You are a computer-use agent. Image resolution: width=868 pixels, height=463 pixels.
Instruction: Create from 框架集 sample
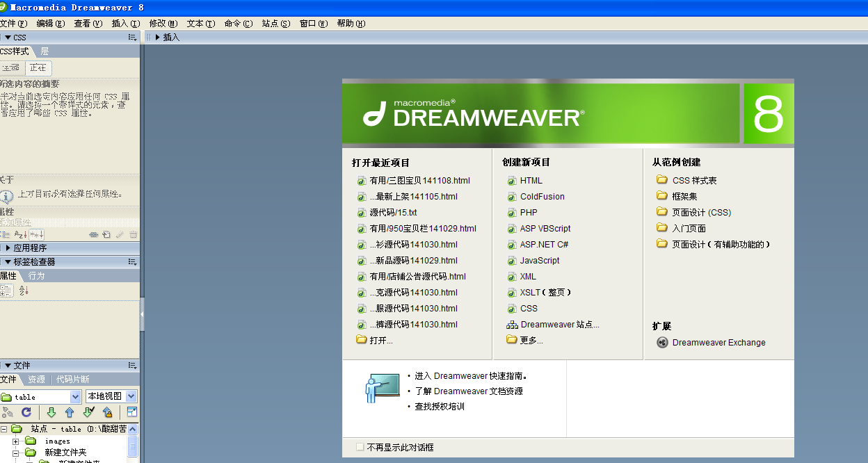tap(684, 197)
